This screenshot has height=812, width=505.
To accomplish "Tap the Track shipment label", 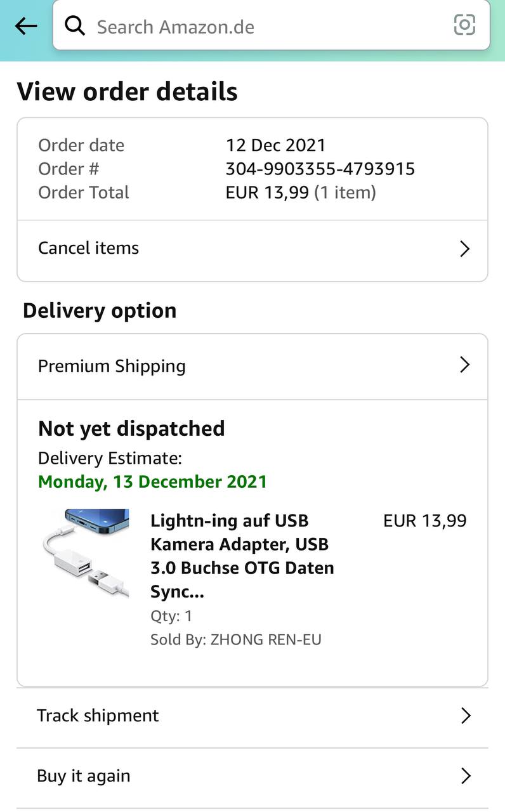I will tap(98, 716).
